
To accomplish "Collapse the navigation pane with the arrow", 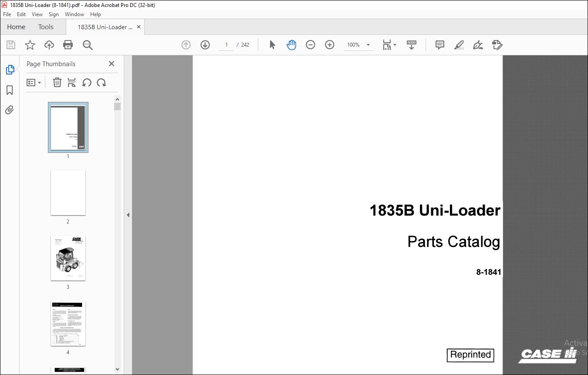I will (x=128, y=215).
